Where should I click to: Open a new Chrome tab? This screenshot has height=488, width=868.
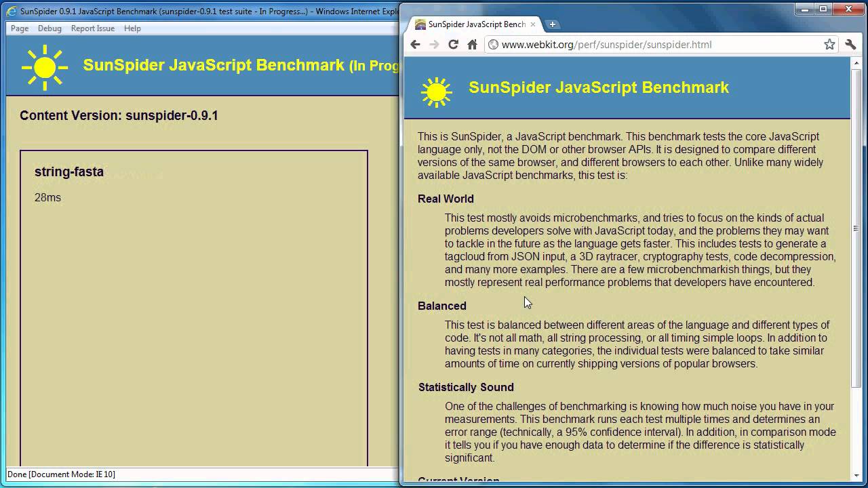tap(552, 24)
